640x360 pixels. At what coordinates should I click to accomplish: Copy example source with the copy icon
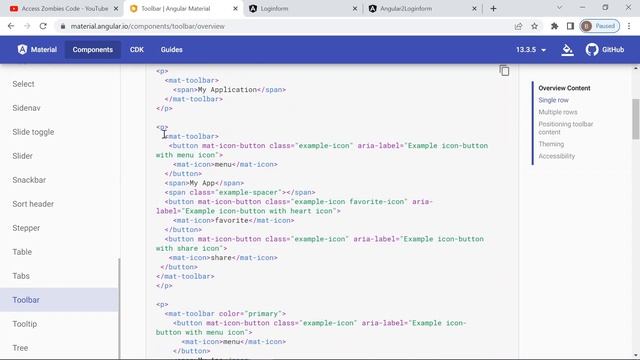point(504,71)
